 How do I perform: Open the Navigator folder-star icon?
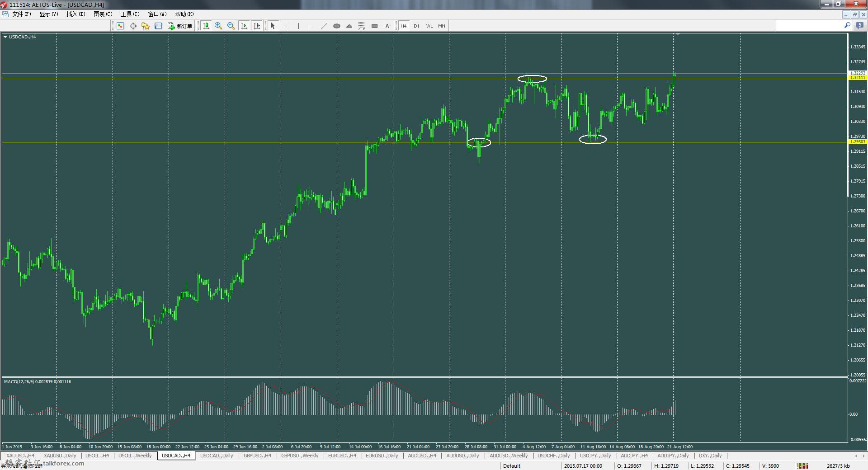pos(146,26)
